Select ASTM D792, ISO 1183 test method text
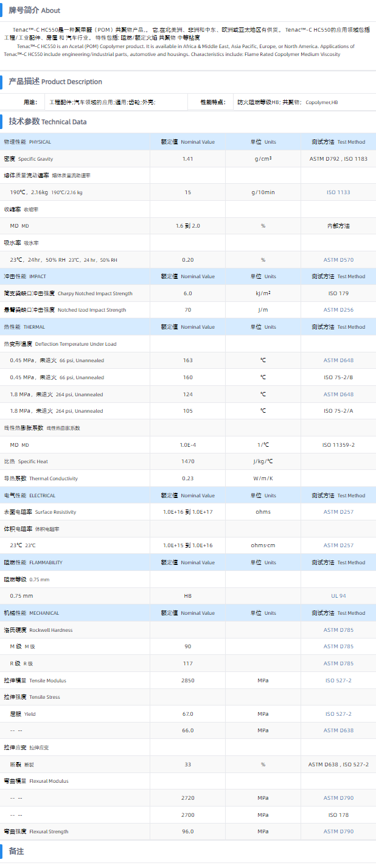The height and width of the screenshot is (868, 376). tap(338, 159)
